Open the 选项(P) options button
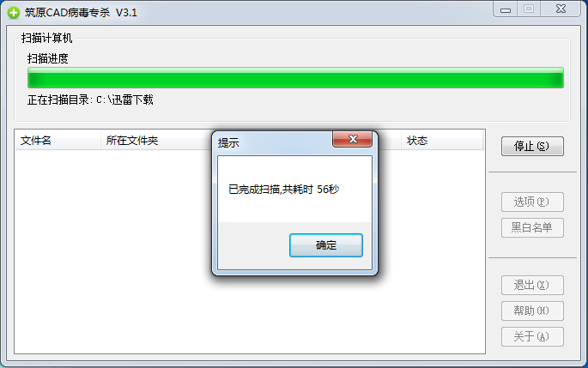Image resolution: width=588 pixels, height=368 pixels. (532, 202)
